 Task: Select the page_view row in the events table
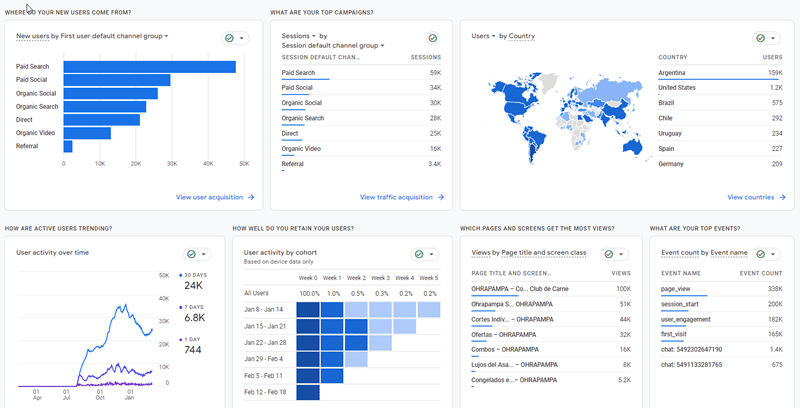tap(720, 288)
